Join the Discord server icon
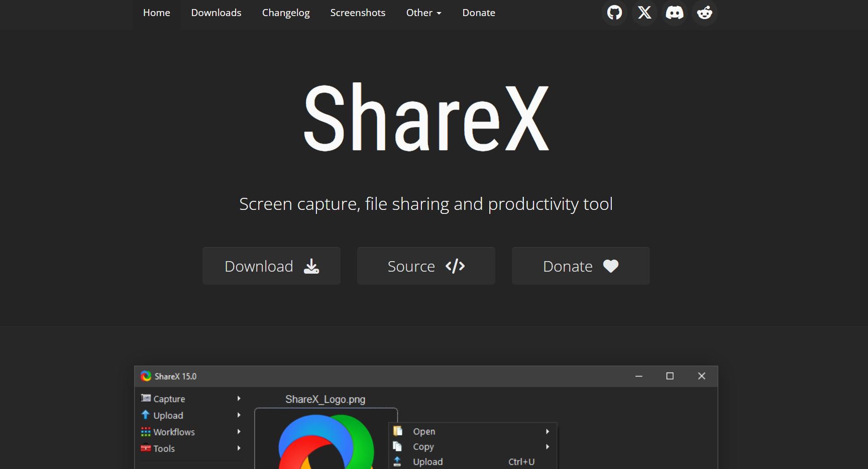Screen dimensions: 868x469 (674, 13)
